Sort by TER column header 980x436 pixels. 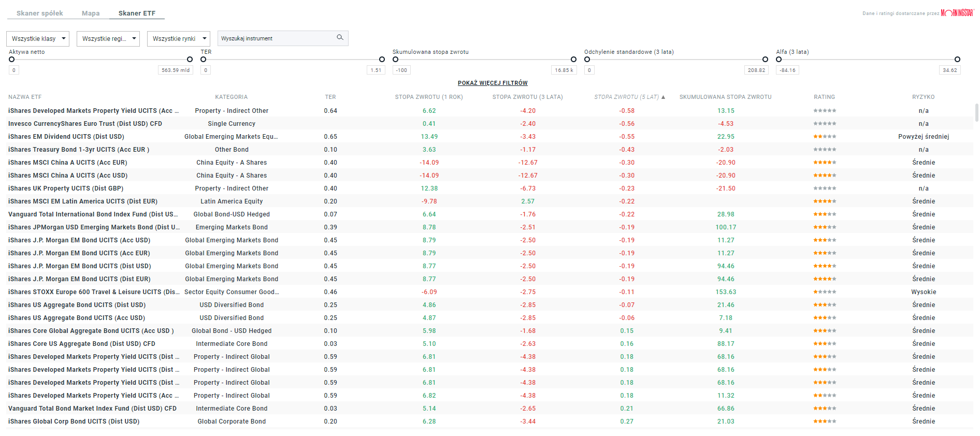pos(330,97)
